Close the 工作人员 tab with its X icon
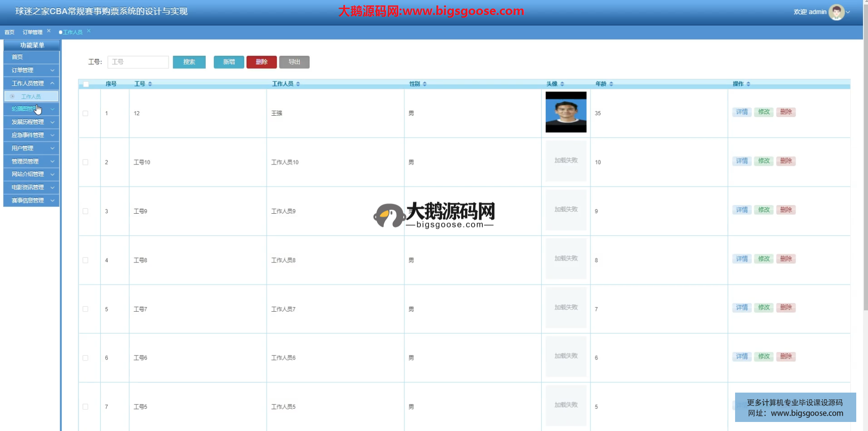This screenshot has height=431, width=868. 89,31
